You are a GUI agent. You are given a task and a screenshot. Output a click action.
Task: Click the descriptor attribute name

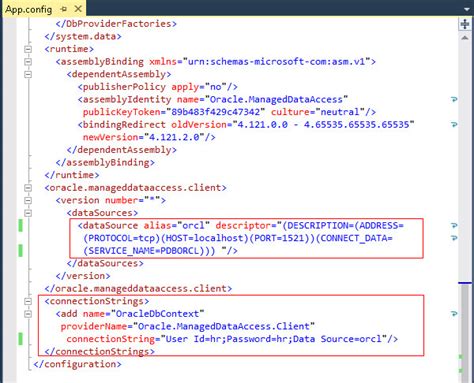coord(243,226)
